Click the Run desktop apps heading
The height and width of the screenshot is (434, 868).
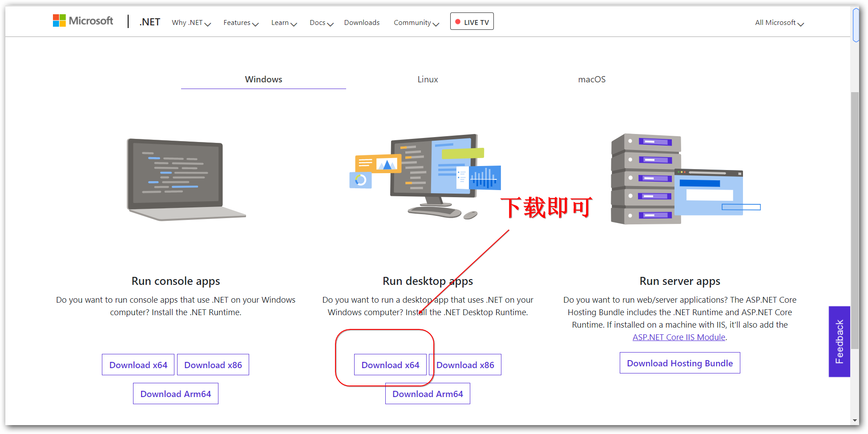(x=428, y=281)
